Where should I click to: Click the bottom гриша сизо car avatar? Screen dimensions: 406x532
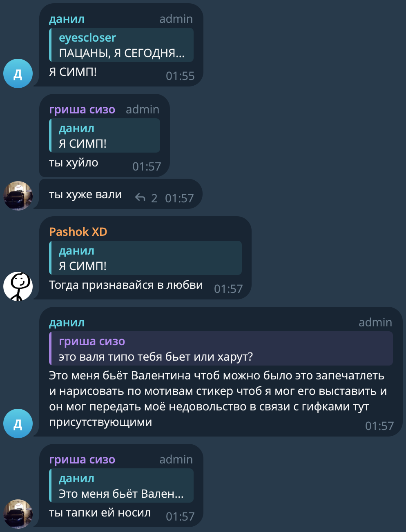click(x=18, y=514)
